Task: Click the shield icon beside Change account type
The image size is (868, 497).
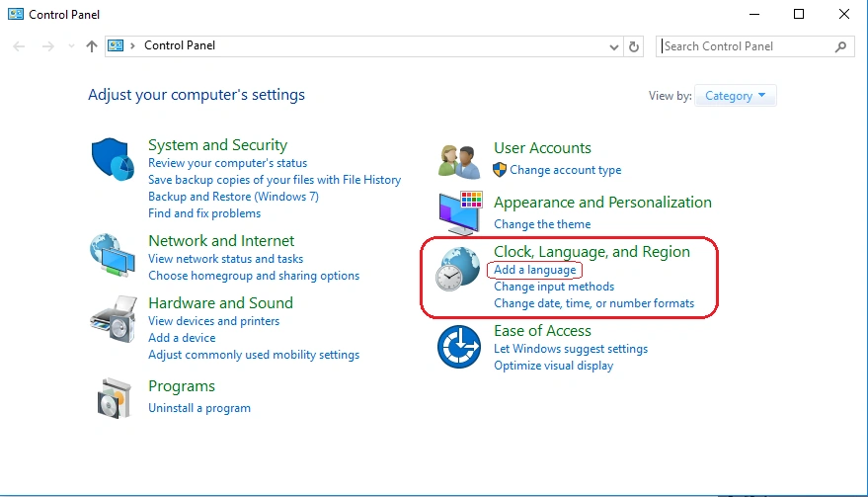Action: point(500,170)
